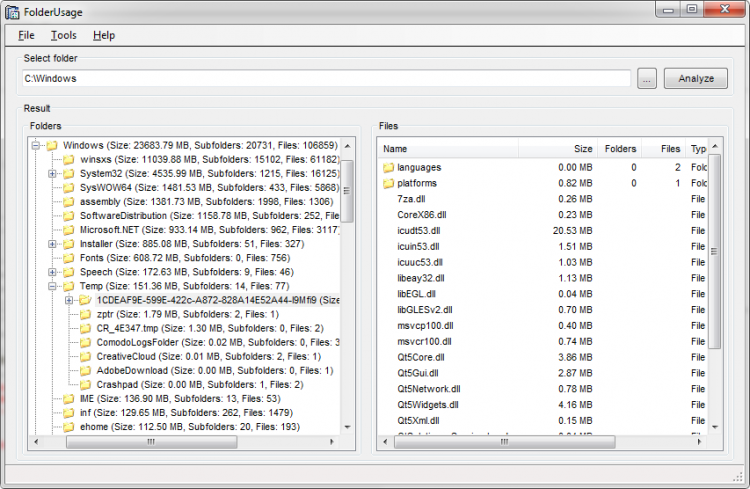Collapse the Temp tree node
Screen dimensions: 750x489
pos(52,286)
